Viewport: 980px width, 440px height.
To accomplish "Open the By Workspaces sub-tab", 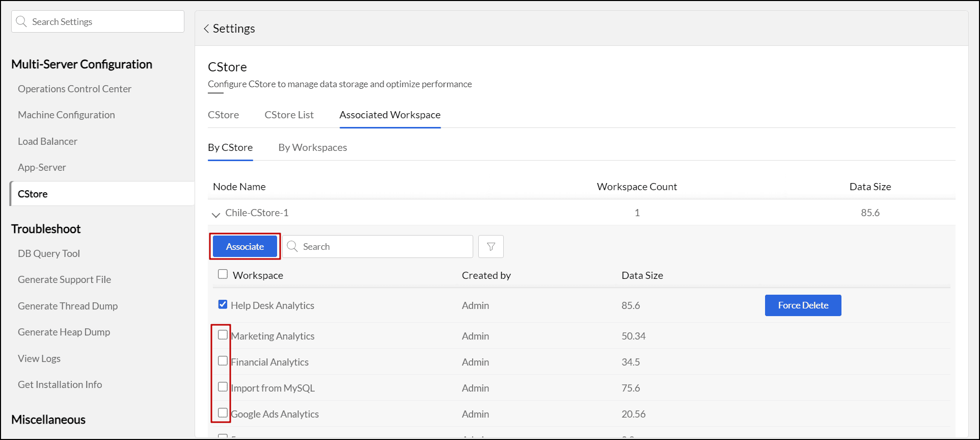I will [312, 147].
